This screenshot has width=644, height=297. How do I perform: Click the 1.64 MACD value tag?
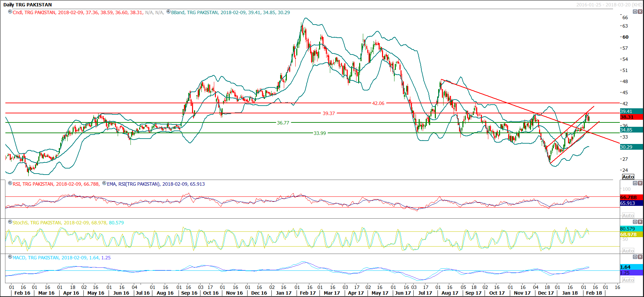[631, 267]
